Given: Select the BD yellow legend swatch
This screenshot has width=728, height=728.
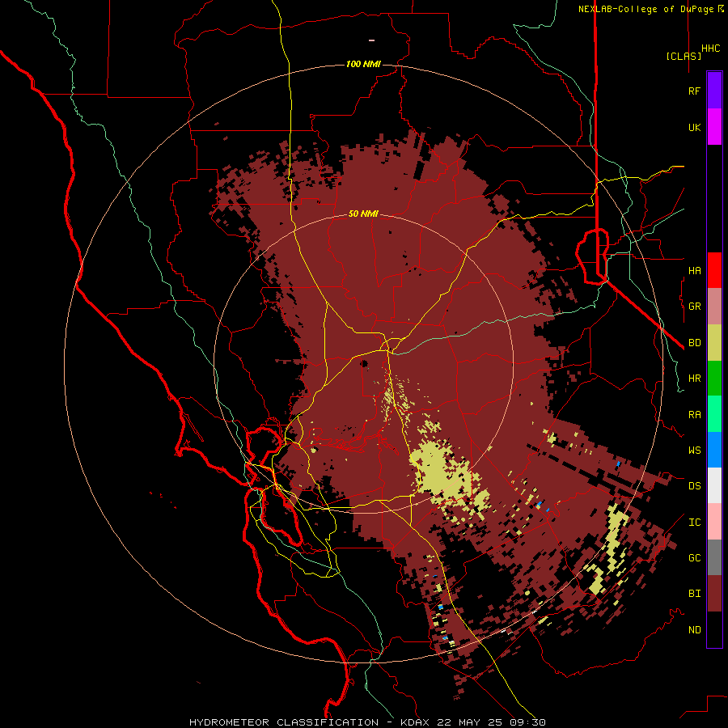Looking at the screenshot, I should (714, 342).
